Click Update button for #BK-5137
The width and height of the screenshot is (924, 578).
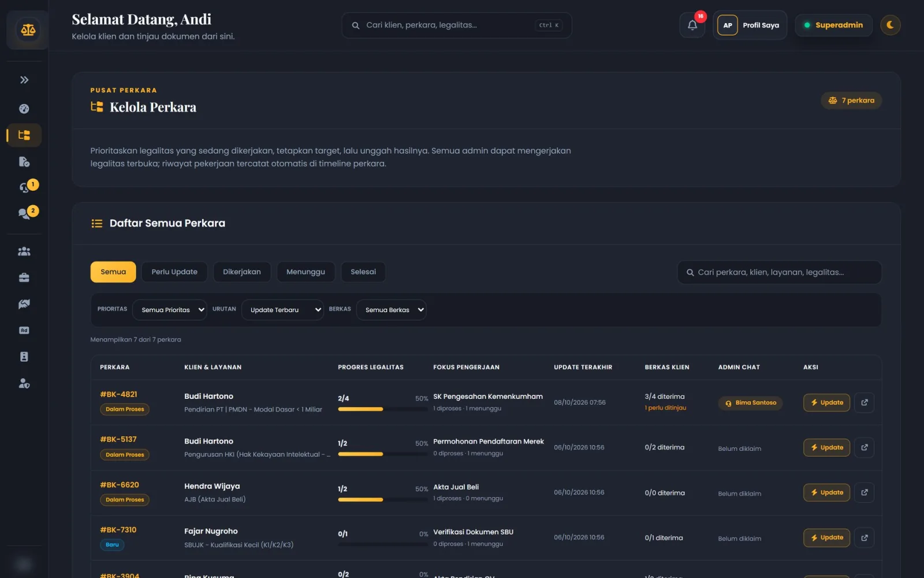point(826,447)
